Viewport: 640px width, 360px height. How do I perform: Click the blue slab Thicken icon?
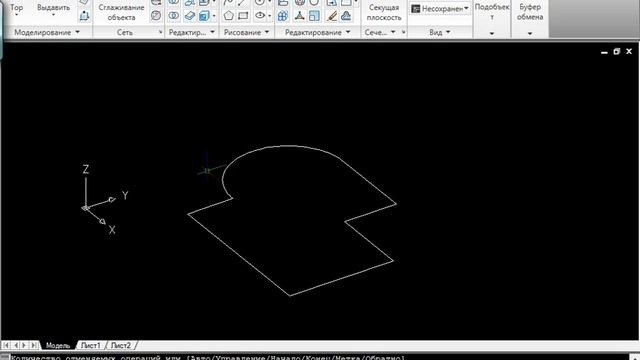(189, 16)
